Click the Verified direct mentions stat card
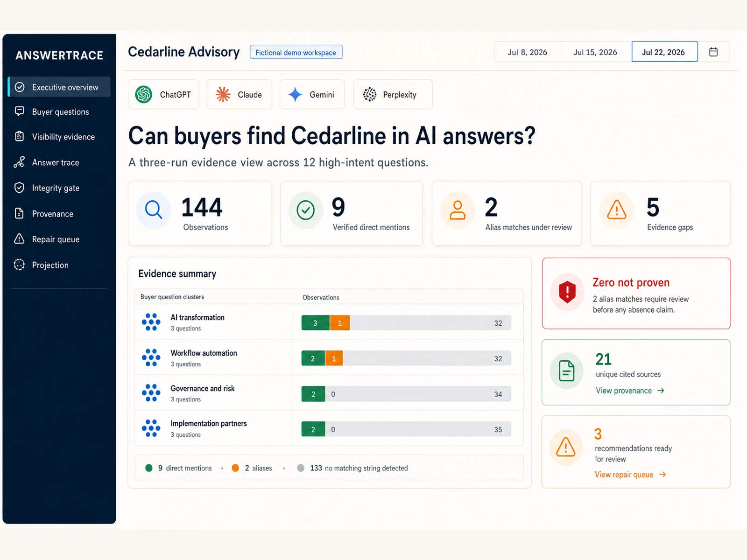Viewport: 747px width, 560px height. [352, 213]
